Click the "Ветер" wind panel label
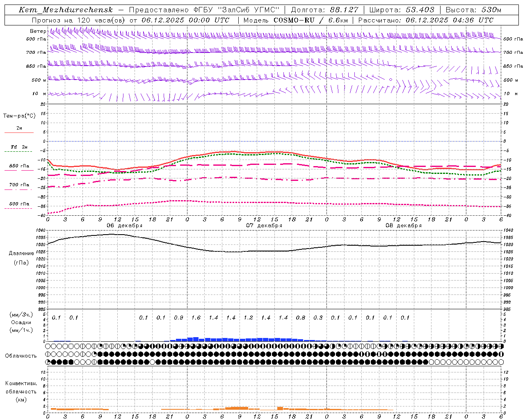Viewport: 525px width, 420px height. click(38, 31)
